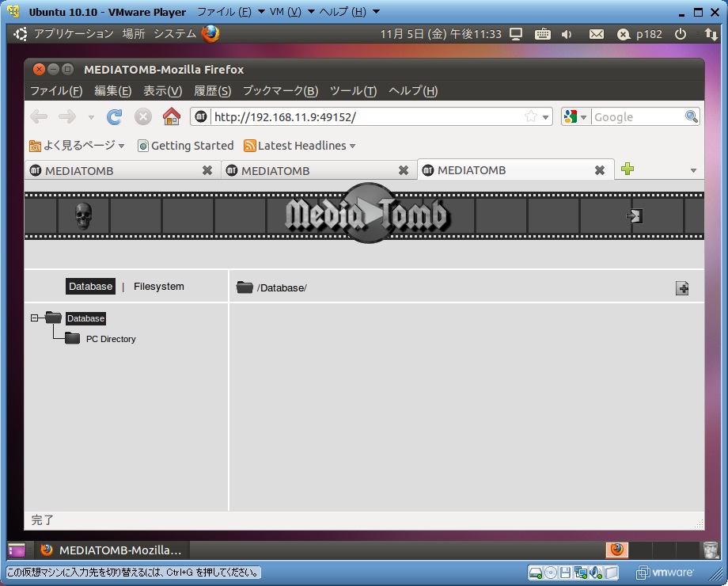This screenshot has width=728, height=586.
Task: Open the 場所 menu
Action: tap(134, 34)
